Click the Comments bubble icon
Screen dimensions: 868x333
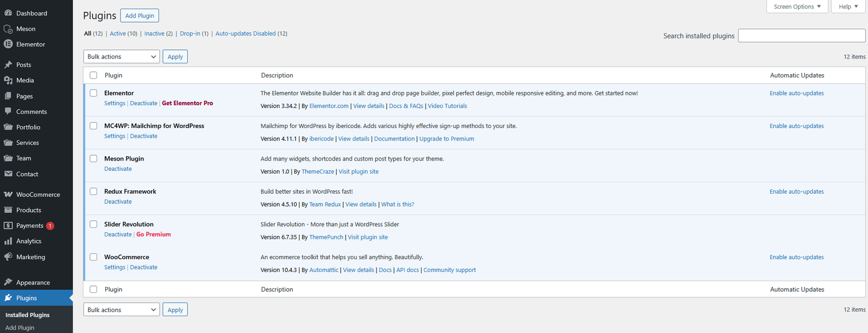[8, 111]
